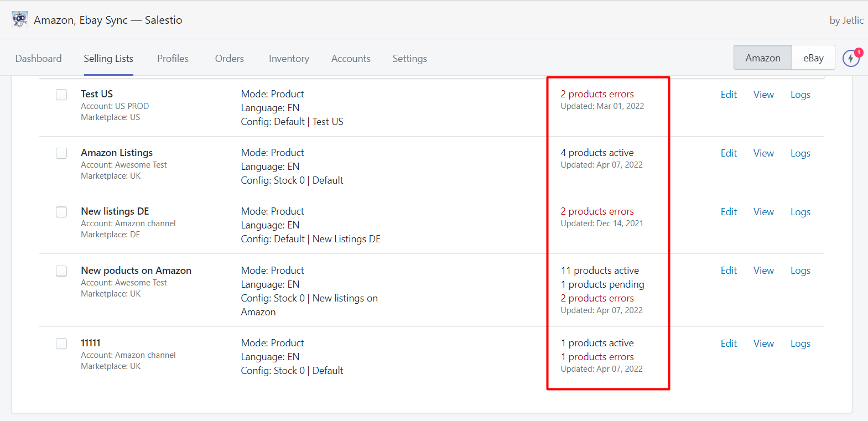Navigate to the Accounts tab

[351, 58]
